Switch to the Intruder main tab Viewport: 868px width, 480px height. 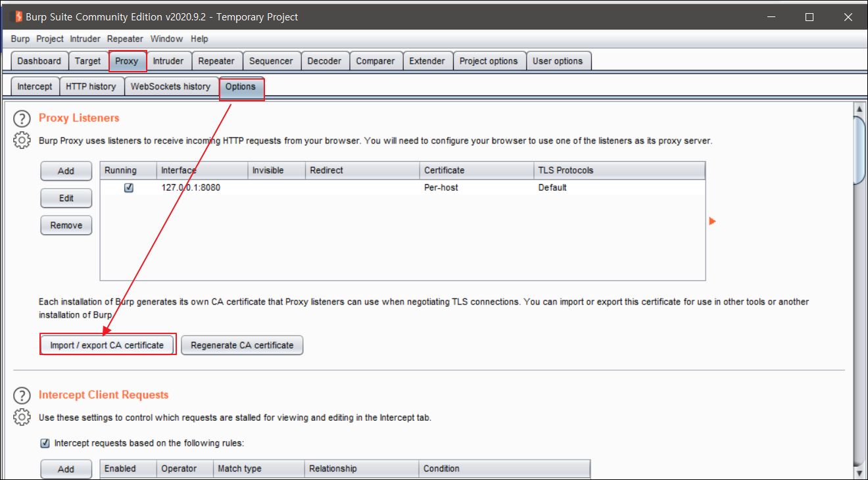(168, 61)
